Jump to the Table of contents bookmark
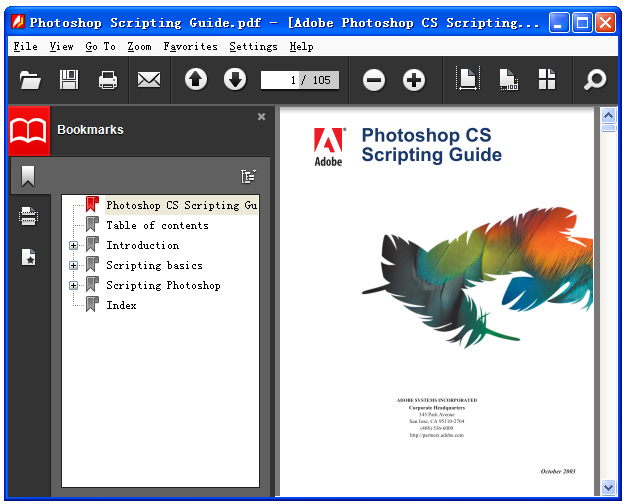 pos(157,225)
